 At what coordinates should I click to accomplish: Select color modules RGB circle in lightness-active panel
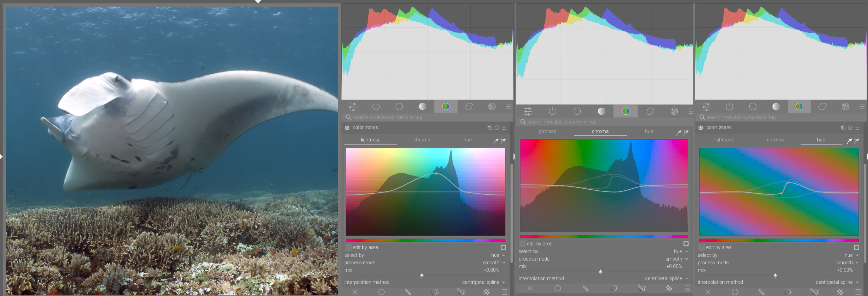tap(446, 107)
